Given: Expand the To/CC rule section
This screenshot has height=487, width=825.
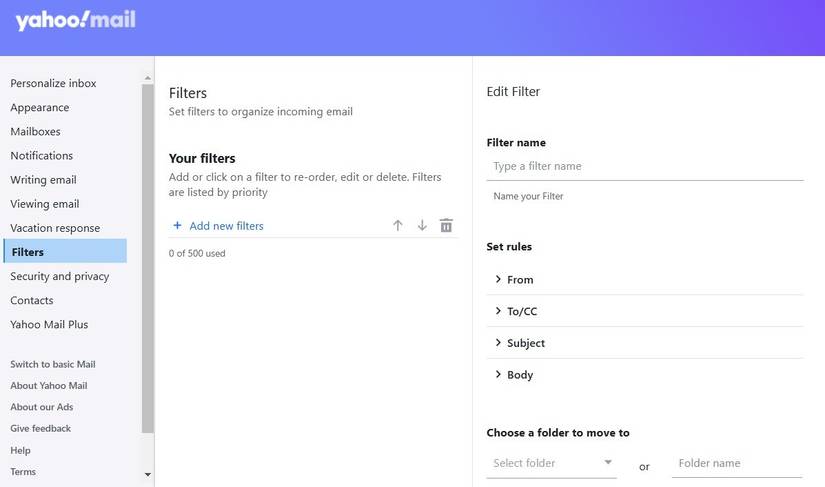Looking at the screenshot, I should [498, 311].
